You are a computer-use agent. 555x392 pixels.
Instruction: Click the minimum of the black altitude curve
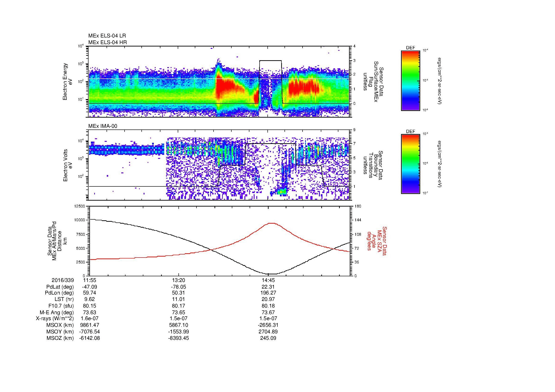click(271, 274)
